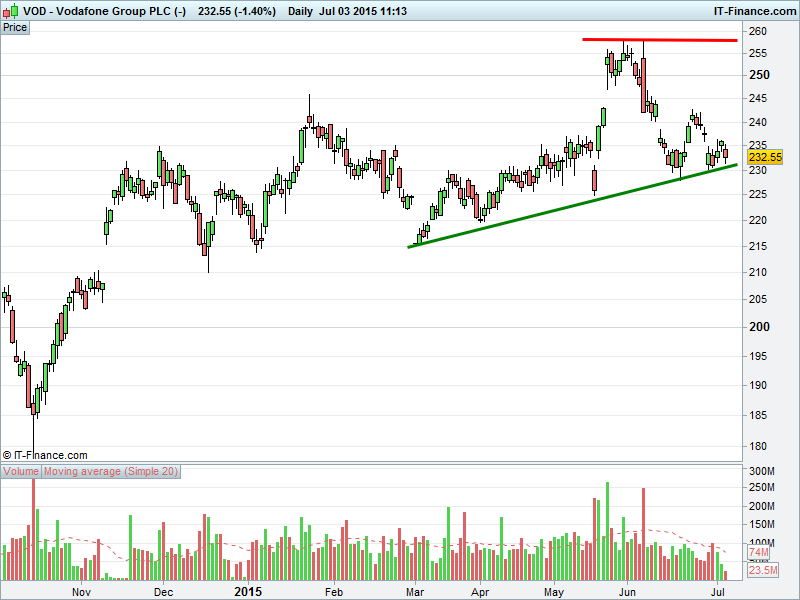The height and width of the screenshot is (600, 800).
Task: Click the 2015 year marker on time axis
Action: click(247, 591)
